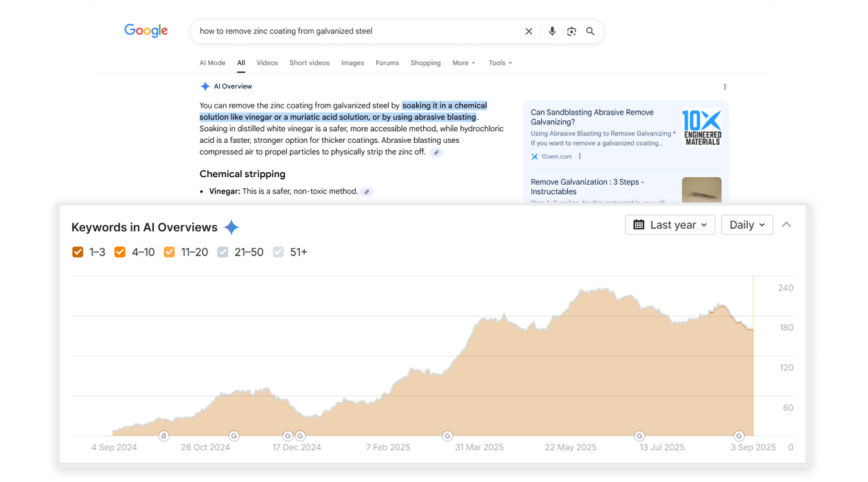Uncheck the 1–3 position filter
Image resolution: width=868 pixels, height=482 pixels.
(x=78, y=252)
